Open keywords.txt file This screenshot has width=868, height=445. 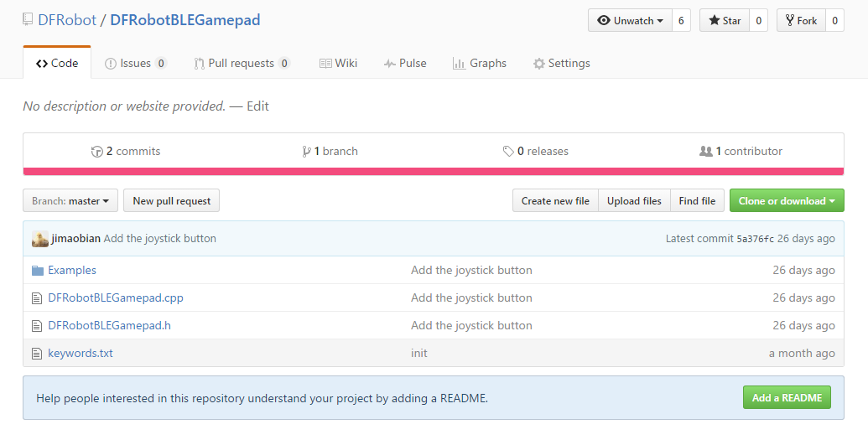81,353
